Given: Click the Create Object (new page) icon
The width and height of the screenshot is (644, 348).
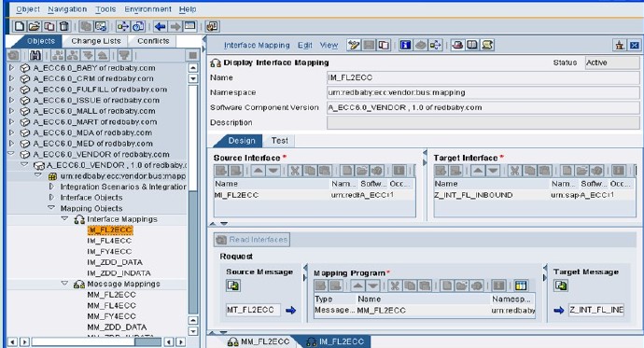Looking at the screenshot, I should point(19,27).
